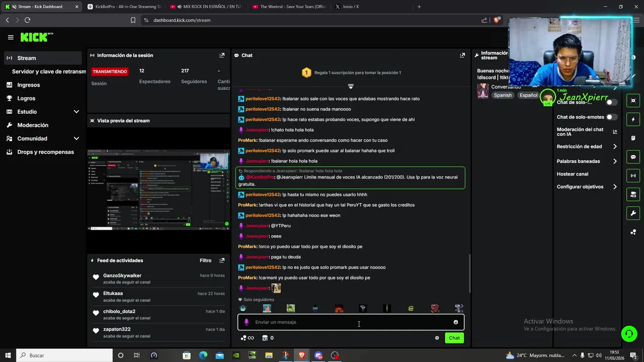
Task: Switch to the Inicio / X tab
Action: [370, 7]
